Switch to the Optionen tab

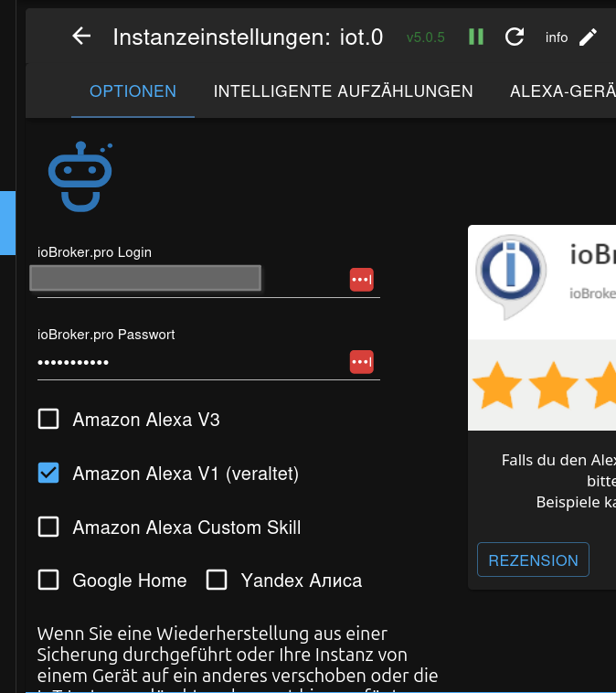(133, 91)
